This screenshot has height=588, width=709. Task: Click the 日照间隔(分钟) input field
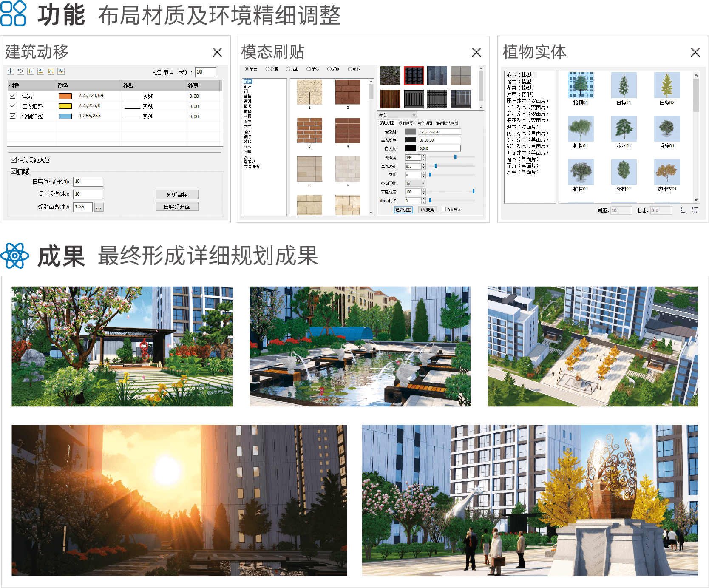click(x=88, y=182)
